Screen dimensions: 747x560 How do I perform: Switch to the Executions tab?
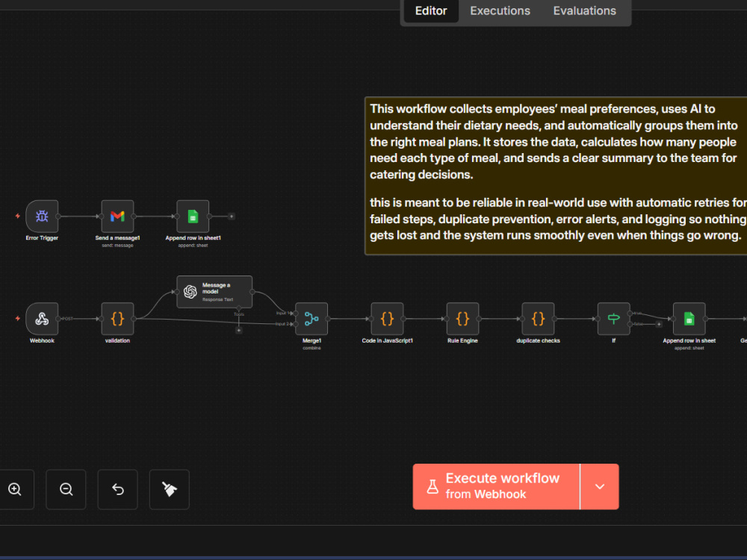pyautogui.click(x=500, y=11)
